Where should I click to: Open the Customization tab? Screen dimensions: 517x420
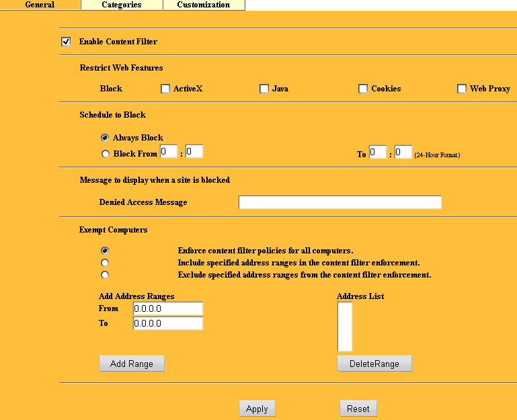[x=204, y=5]
